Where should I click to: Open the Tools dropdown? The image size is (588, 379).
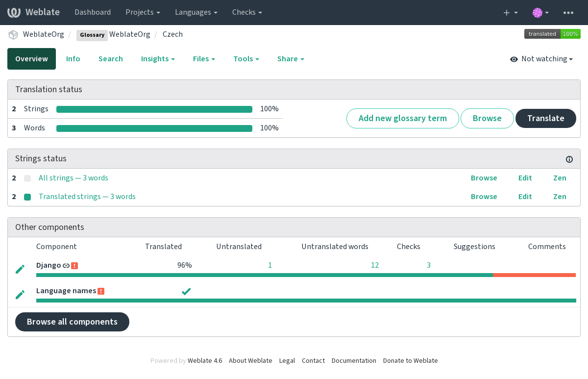[246, 59]
